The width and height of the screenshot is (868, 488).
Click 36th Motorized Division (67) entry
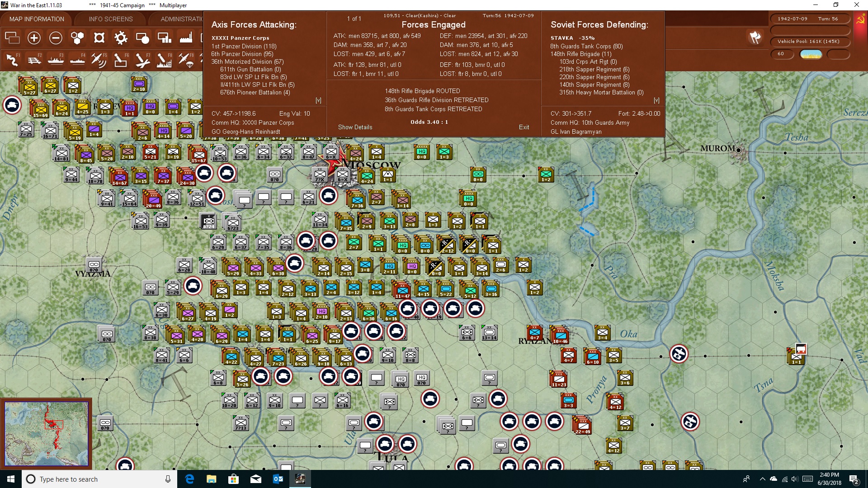pyautogui.click(x=248, y=61)
